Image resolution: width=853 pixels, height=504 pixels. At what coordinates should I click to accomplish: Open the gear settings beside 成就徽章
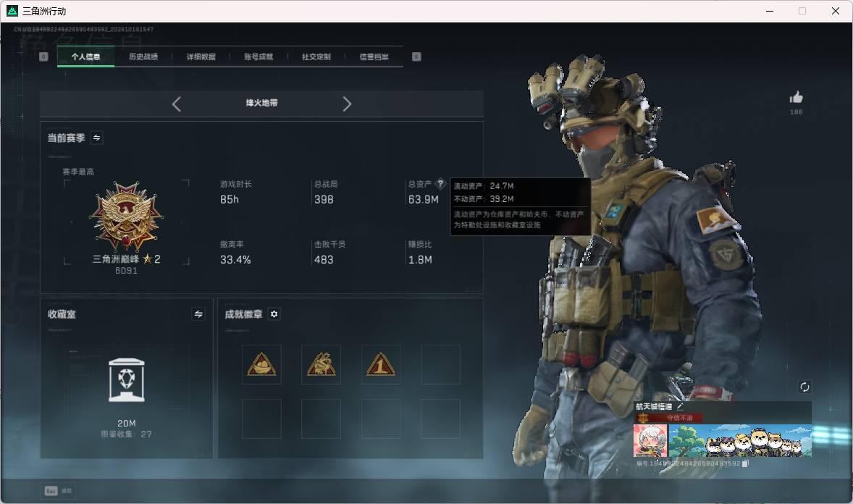click(274, 314)
